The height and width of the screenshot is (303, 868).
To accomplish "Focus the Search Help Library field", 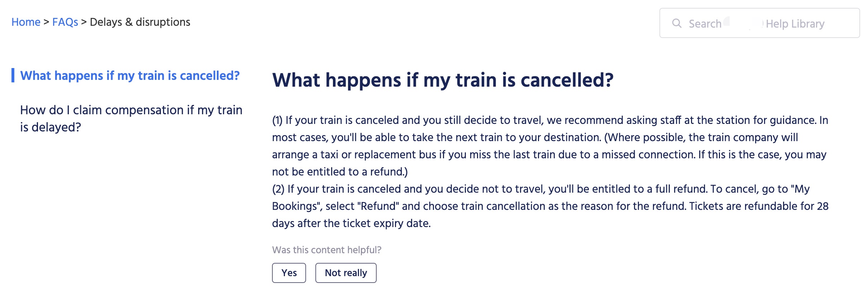I will coord(759,23).
